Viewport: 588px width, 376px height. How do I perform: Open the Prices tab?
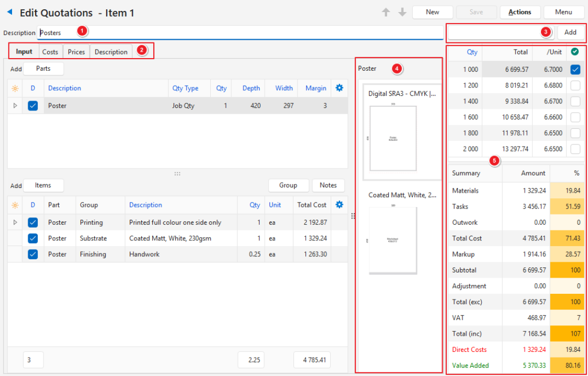[x=76, y=52]
